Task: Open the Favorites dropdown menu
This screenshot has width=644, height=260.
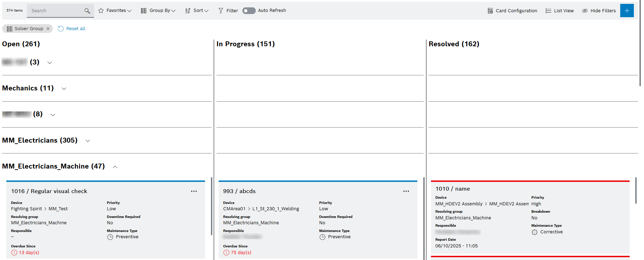Action: click(x=115, y=11)
